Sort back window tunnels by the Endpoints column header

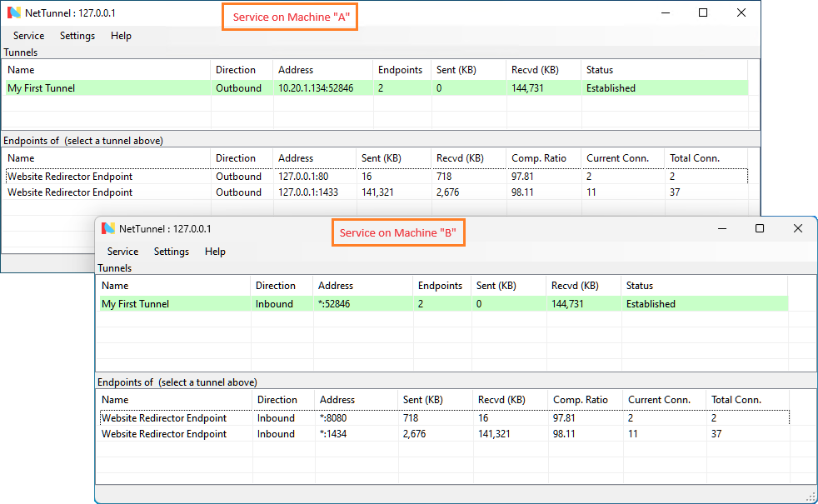[400, 70]
